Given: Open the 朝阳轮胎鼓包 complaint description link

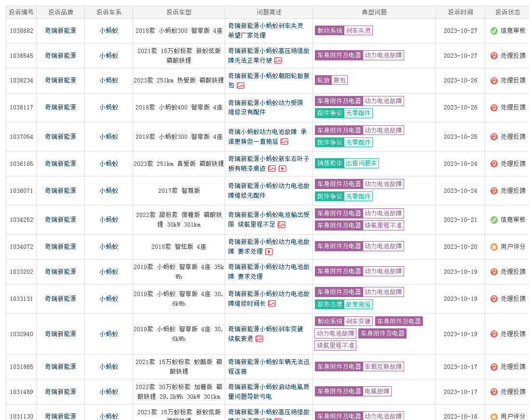Looking at the screenshot, I should (269, 81).
